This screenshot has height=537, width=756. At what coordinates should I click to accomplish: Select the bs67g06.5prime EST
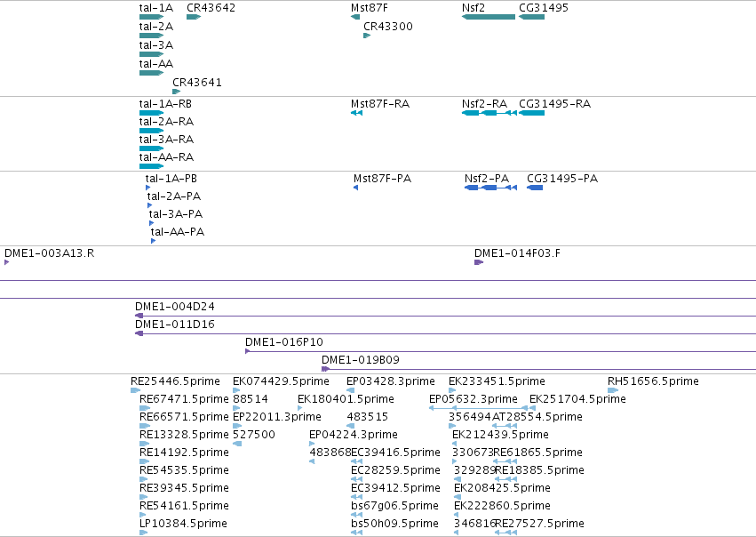[x=356, y=516]
